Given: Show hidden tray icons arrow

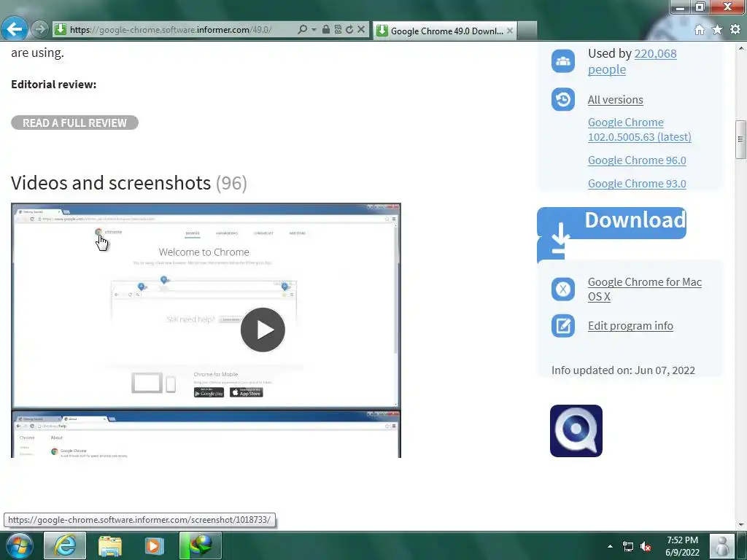Looking at the screenshot, I should pos(610,546).
